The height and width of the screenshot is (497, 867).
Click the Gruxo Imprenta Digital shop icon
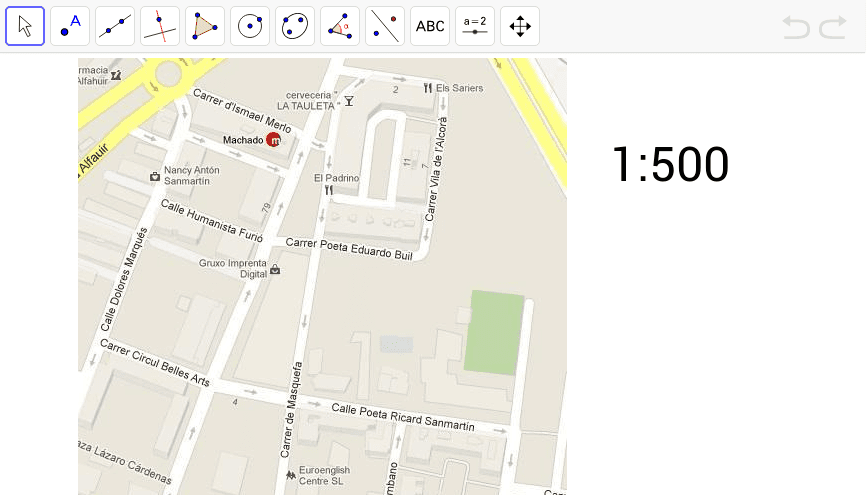[275, 270]
